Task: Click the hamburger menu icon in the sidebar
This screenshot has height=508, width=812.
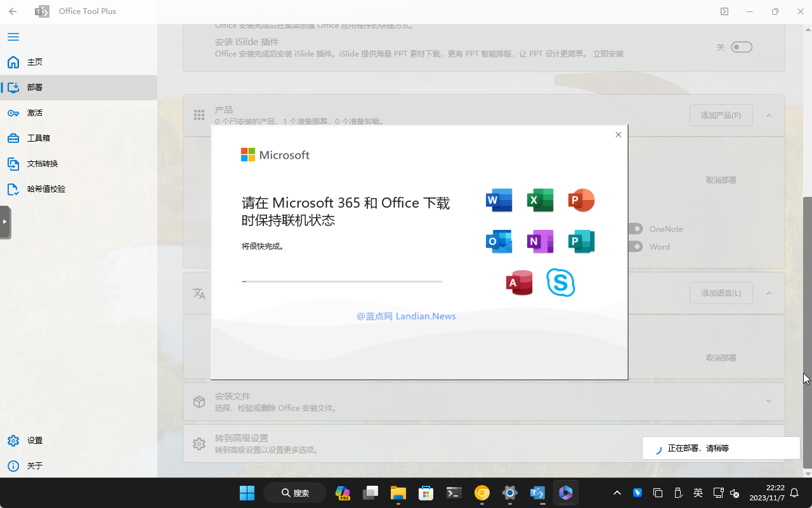Action: coord(13,37)
